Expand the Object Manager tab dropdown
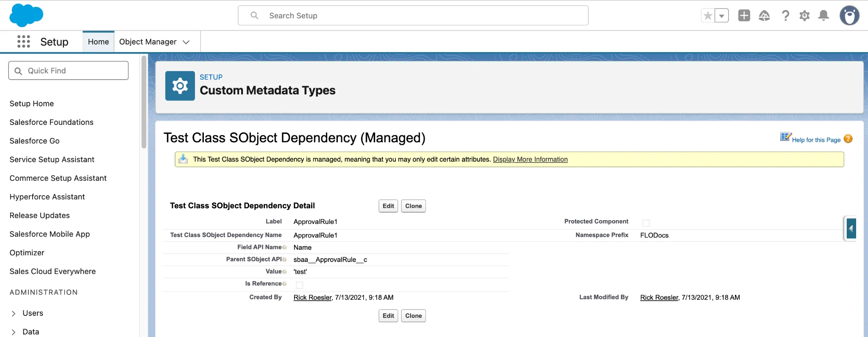The height and width of the screenshot is (337, 868). coord(186,42)
